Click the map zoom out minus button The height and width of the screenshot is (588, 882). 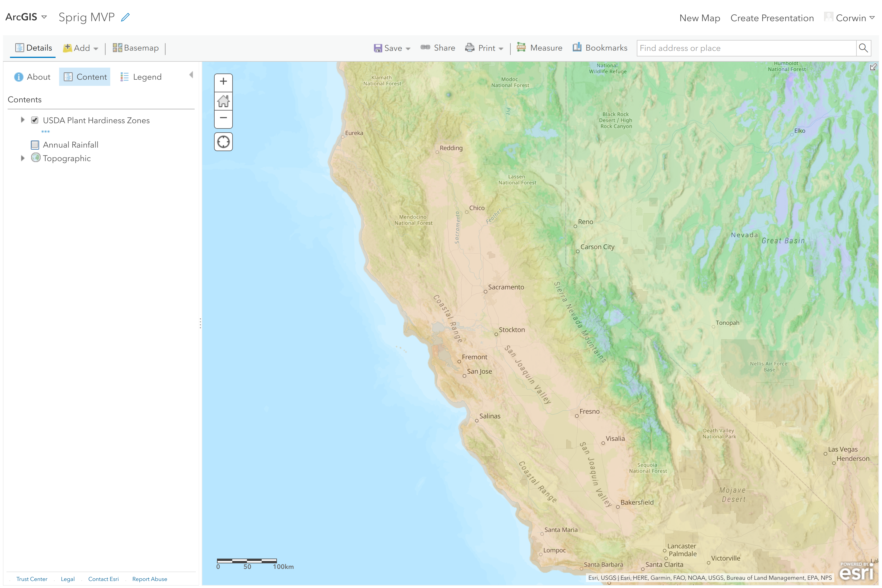[x=223, y=118]
